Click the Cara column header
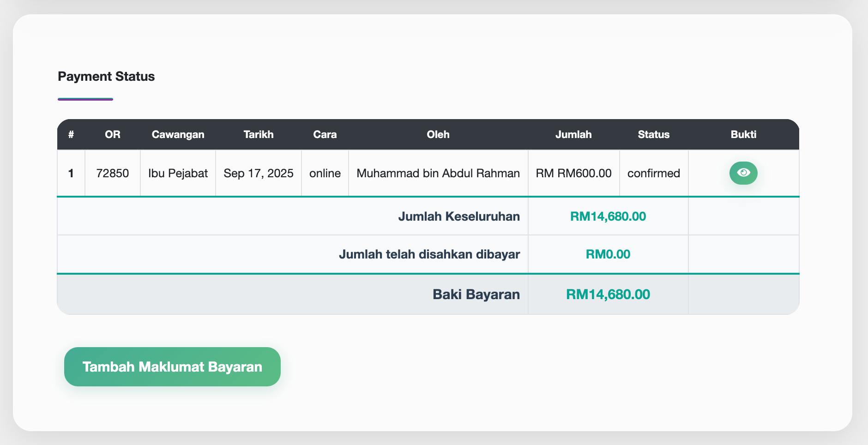 point(325,134)
